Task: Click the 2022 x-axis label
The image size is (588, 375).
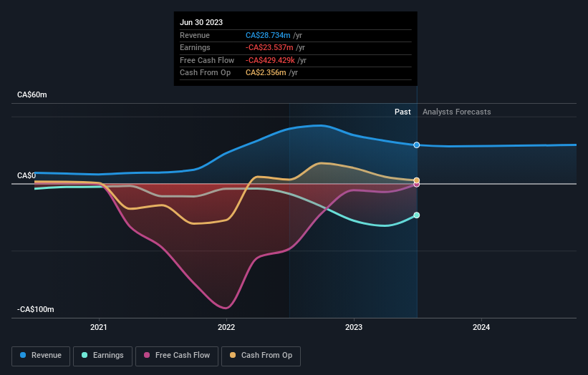Action: [x=226, y=327]
